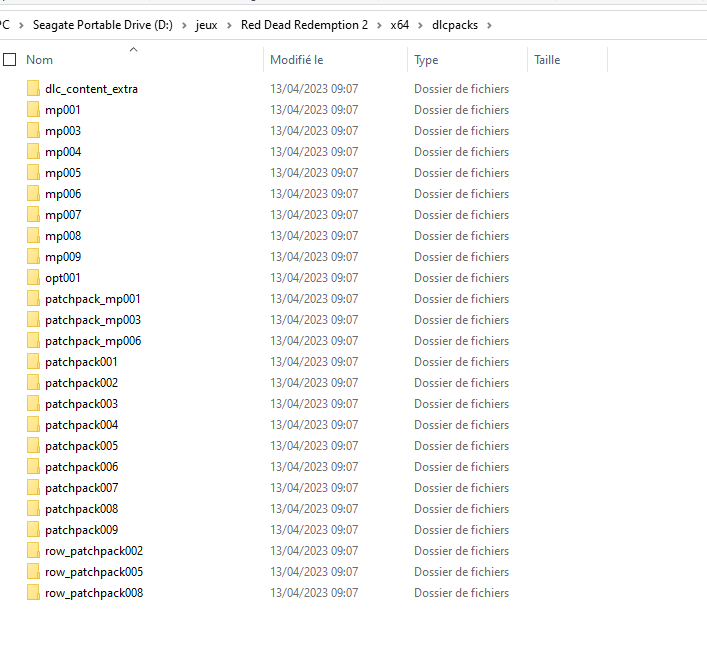The height and width of the screenshot is (657, 707).
Task: Click the patchpack007 folder icon
Action: 33,487
